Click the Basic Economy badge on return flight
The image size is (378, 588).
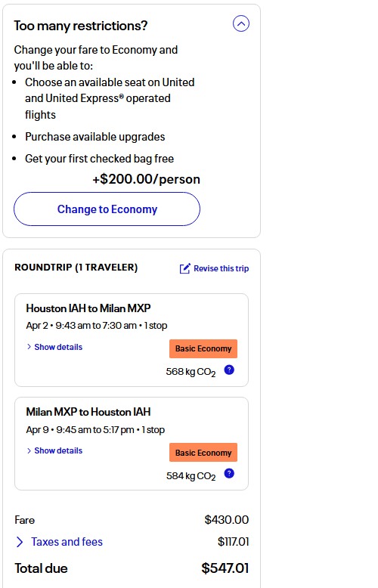click(x=203, y=453)
